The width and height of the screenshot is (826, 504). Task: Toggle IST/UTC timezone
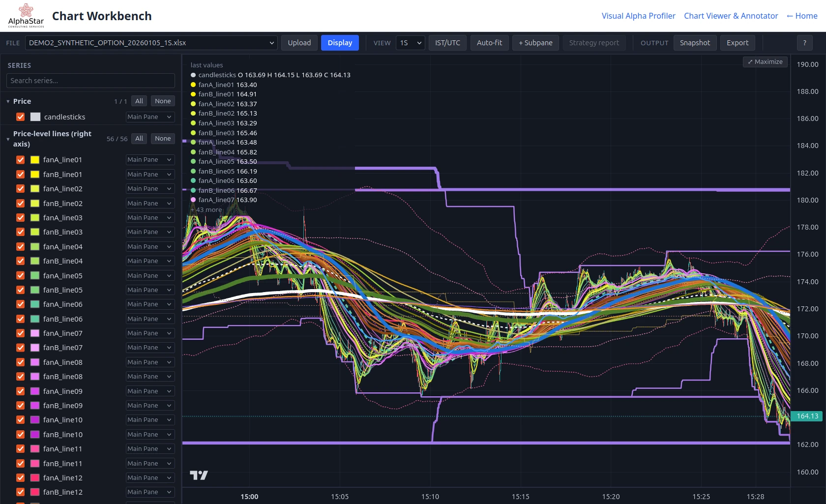(x=447, y=43)
